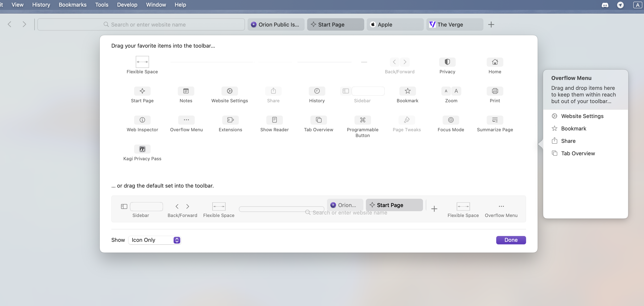This screenshot has height=306, width=644.
Task: Click the new tab plus button
Action: pyautogui.click(x=491, y=24)
